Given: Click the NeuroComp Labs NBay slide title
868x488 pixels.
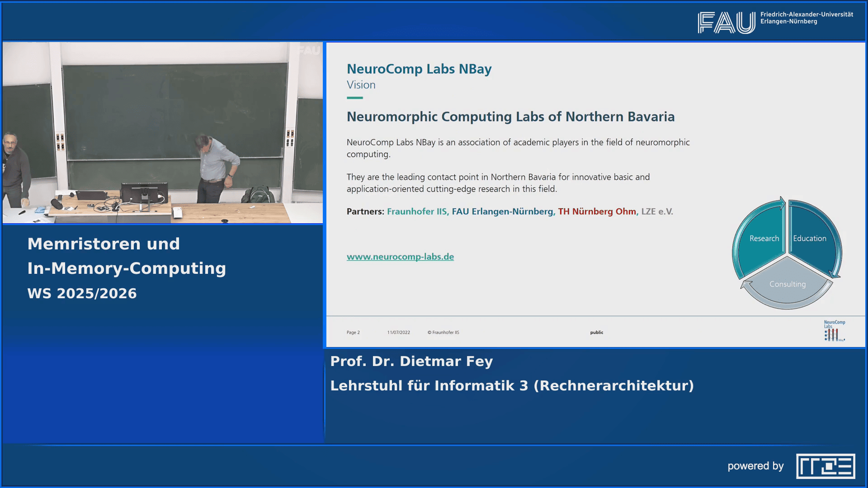Looking at the screenshot, I should (419, 69).
